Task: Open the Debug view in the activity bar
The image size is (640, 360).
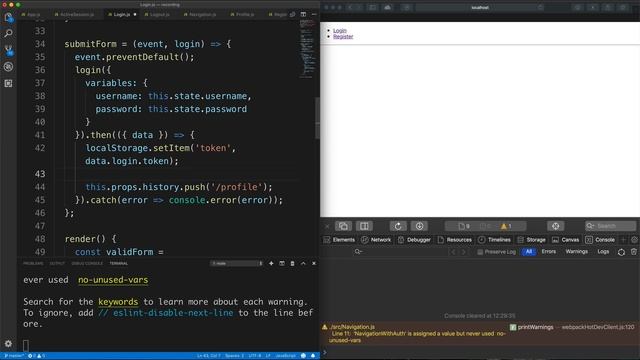Action: (x=8, y=67)
